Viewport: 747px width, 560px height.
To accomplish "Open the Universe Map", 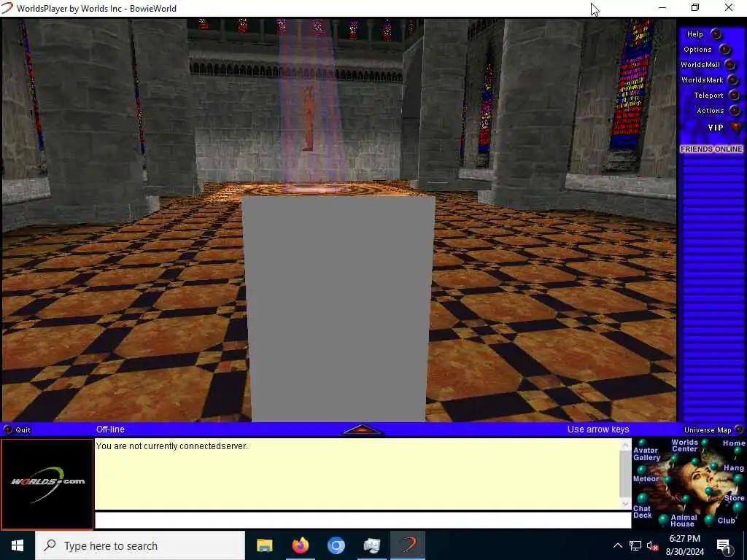I will [712, 429].
